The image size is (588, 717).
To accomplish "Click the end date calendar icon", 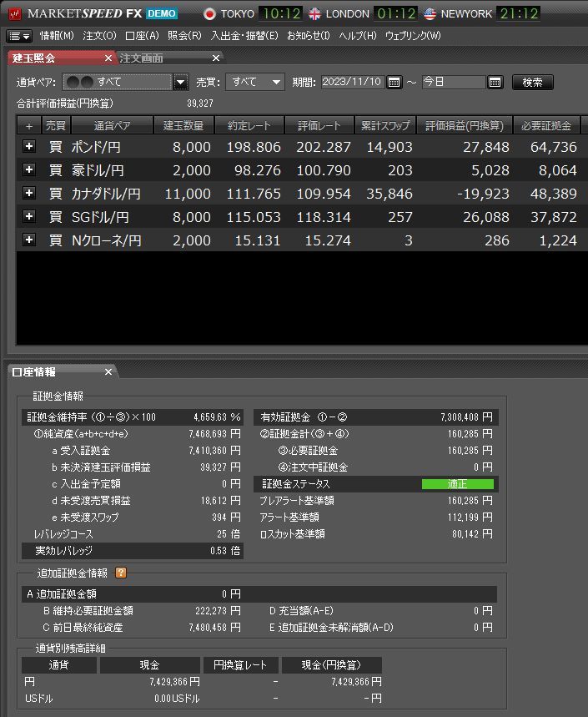I will point(495,82).
